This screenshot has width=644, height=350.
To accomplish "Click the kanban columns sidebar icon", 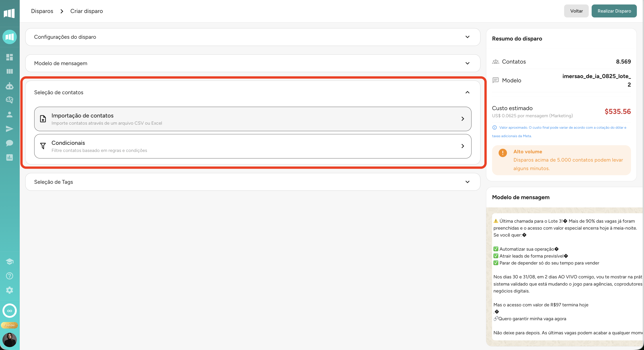I will [9, 72].
